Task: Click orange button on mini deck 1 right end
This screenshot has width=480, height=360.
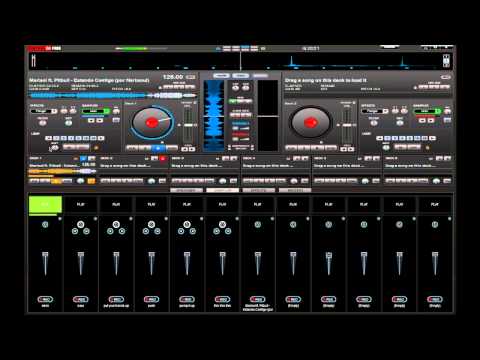Action: [x=91, y=181]
